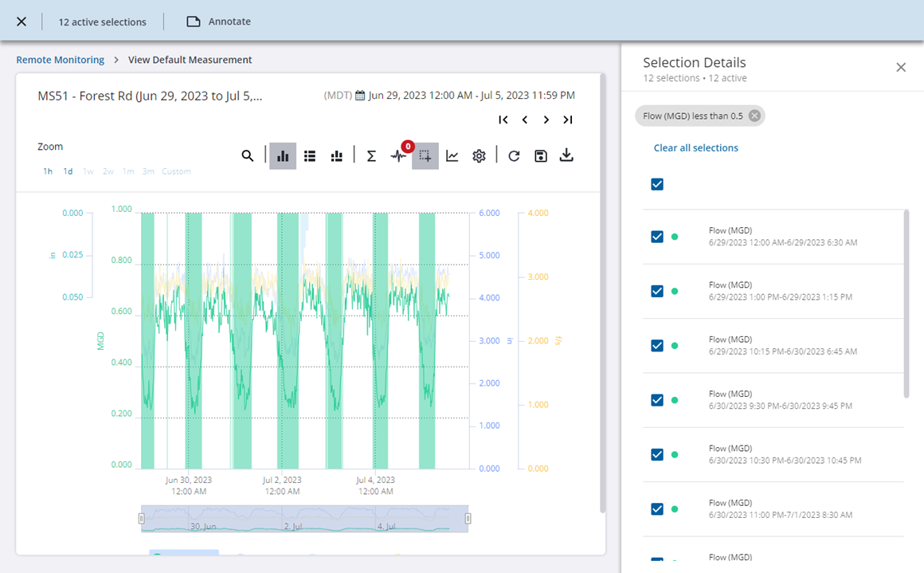Set zoom to 1h
924x573 pixels.
tap(48, 171)
